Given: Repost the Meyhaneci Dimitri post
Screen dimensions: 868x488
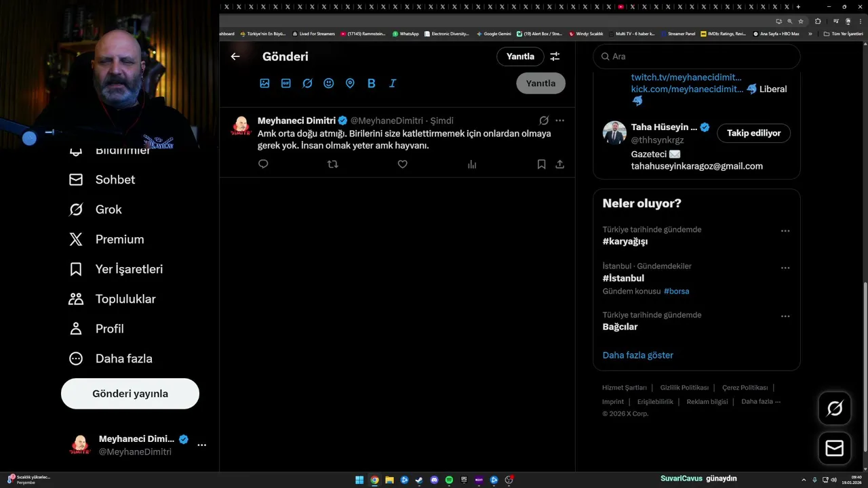Looking at the screenshot, I should [x=332, y=164].
